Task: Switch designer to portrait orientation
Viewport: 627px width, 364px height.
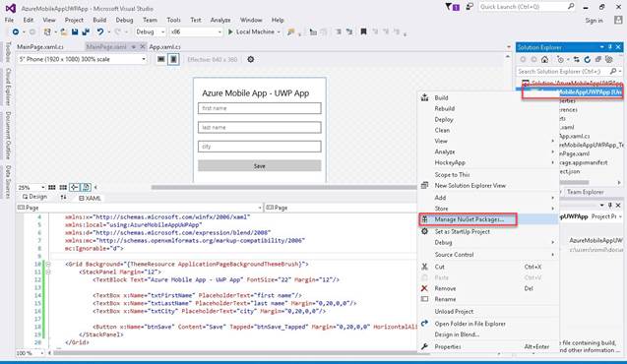Action: click(173, 60)
